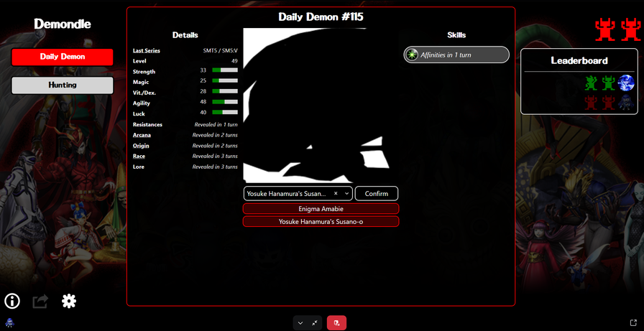The width and height of the screenshot is (644, 331).
Task: Select the Daily Demon mode
Action: coord(62,57)
